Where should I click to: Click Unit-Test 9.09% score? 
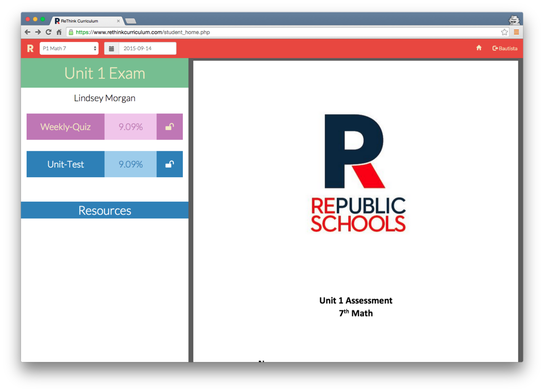coord(131,164)
